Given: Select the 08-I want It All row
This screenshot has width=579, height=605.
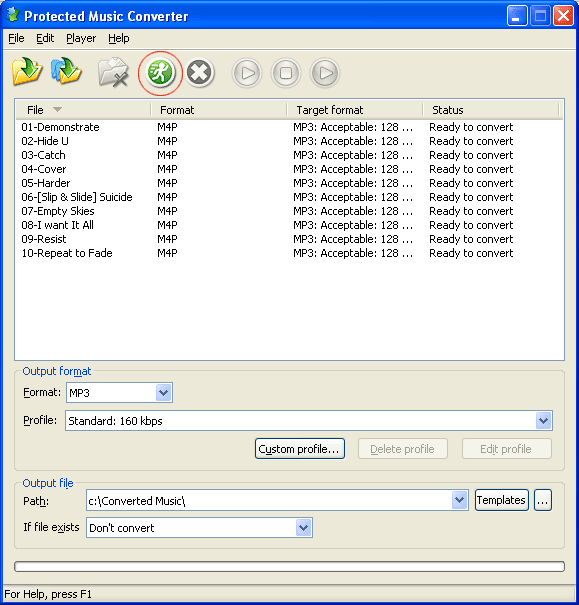Looking at the screenshot, I should (x=289, y=225).
